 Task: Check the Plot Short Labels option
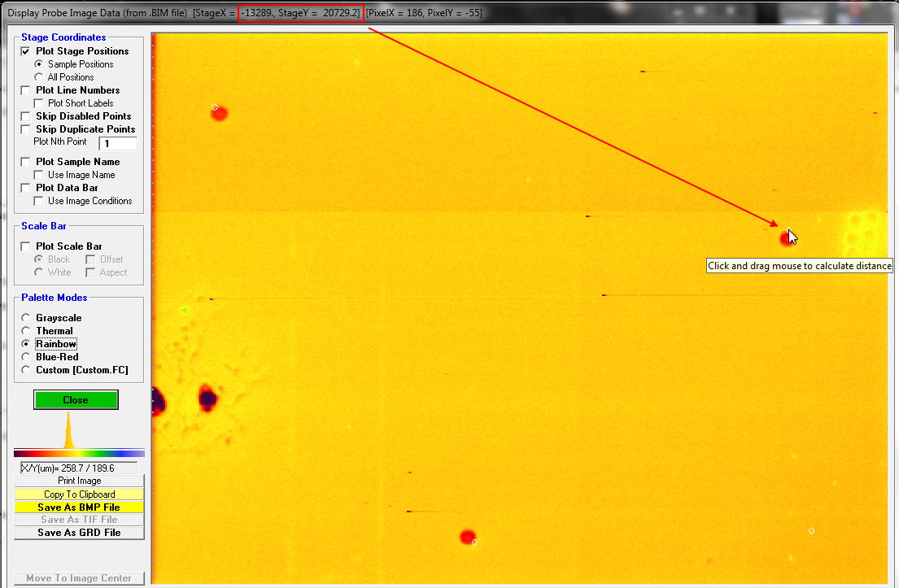(x=38, y=103)
